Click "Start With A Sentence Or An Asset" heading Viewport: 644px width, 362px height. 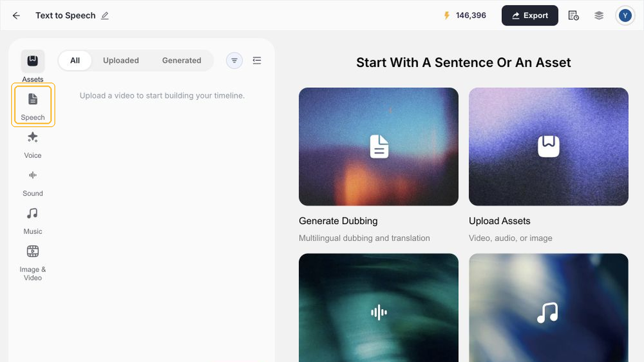(463, 63)
